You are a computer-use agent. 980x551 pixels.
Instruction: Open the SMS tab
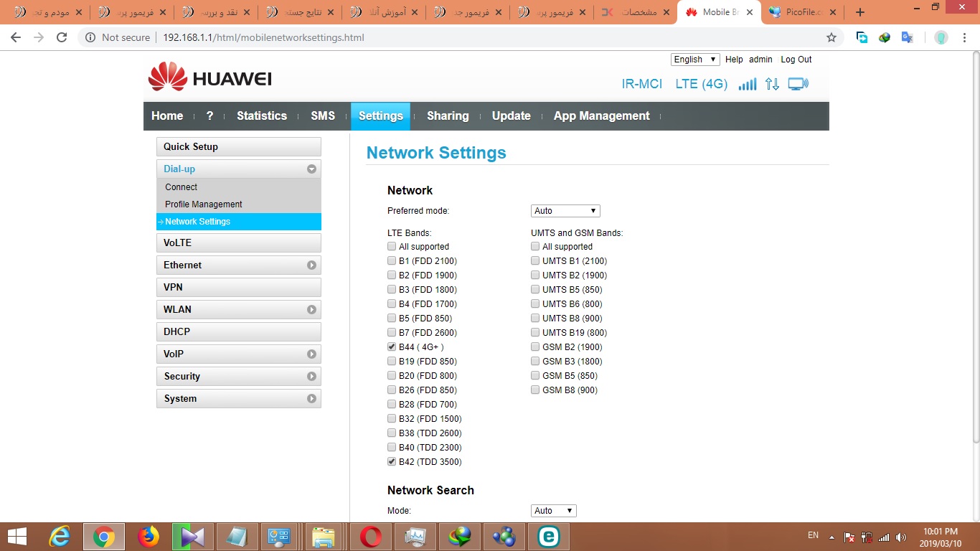(x=323, y=116)
